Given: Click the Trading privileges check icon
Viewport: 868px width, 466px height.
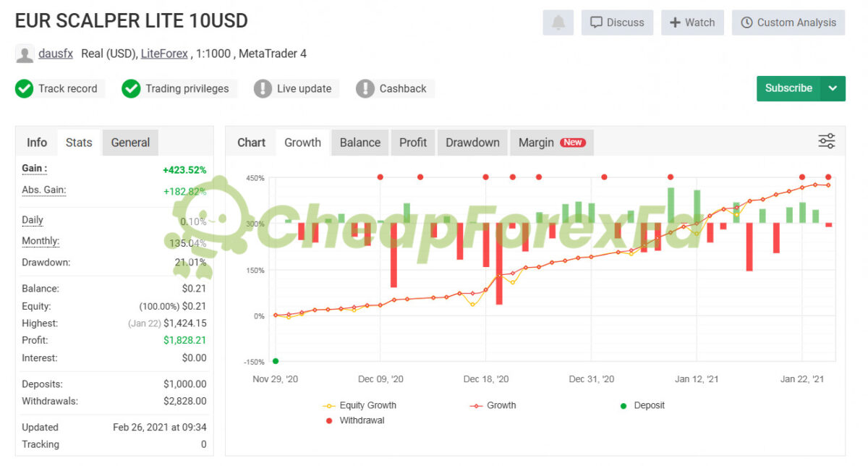Looking at the screenshot, I should pos(131,89).
